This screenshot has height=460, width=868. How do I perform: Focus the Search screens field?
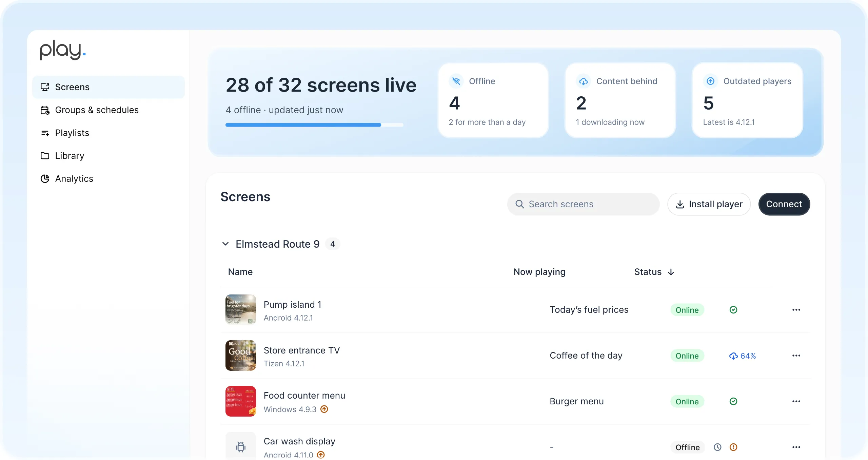(x=583, y=204)
